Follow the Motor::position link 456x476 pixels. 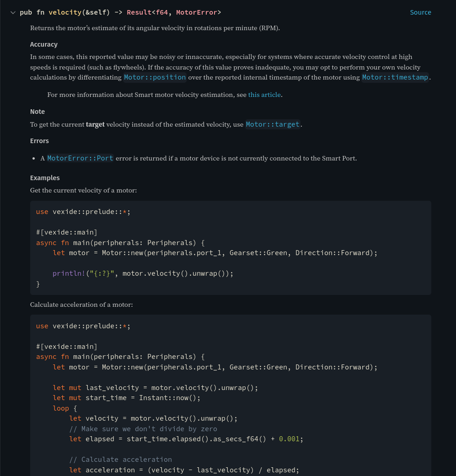click(155, 77)
